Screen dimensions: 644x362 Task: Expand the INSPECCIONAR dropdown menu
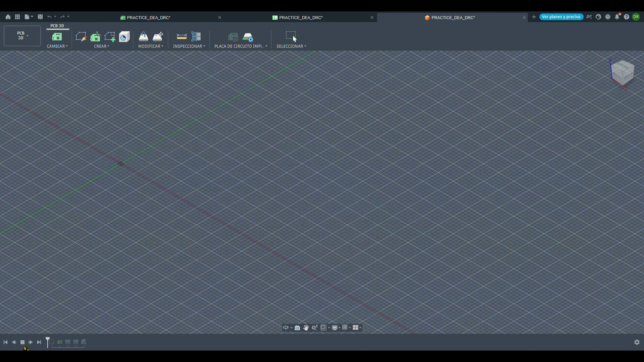[x=189, y=46]
